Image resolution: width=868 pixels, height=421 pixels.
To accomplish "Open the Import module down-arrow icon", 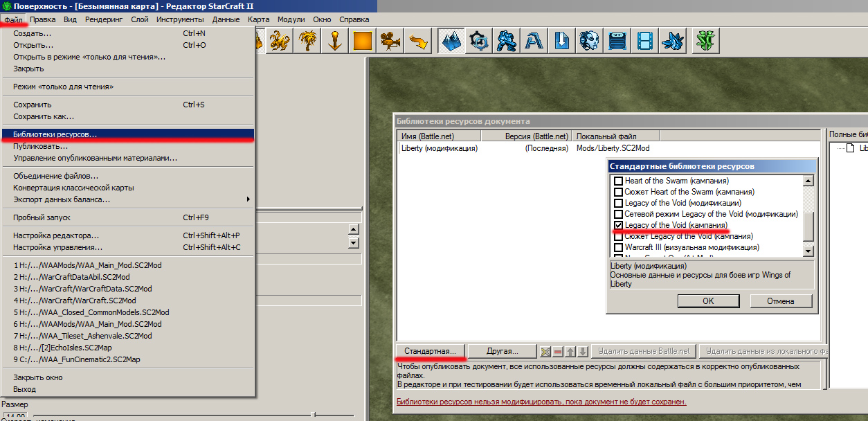I will tap(562, 42).
